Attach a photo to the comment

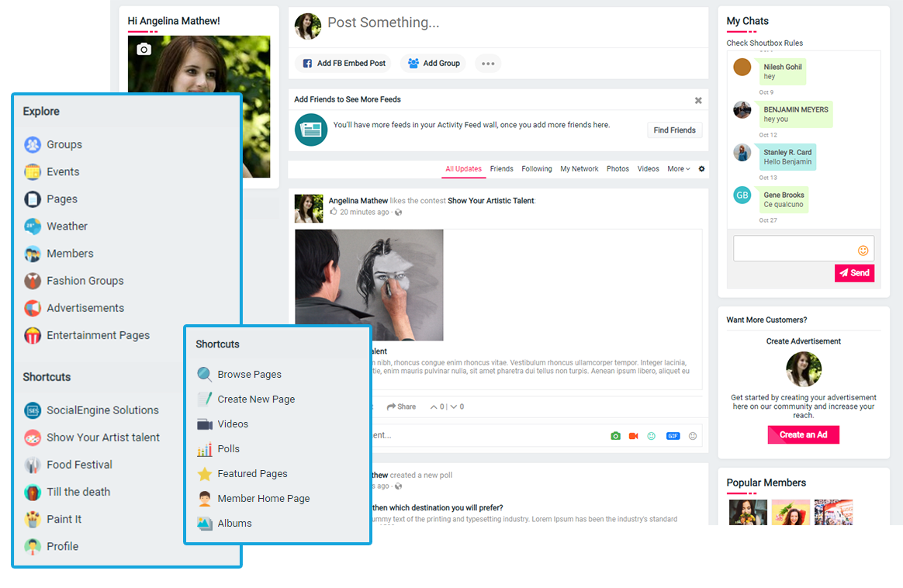coord(615,436)
